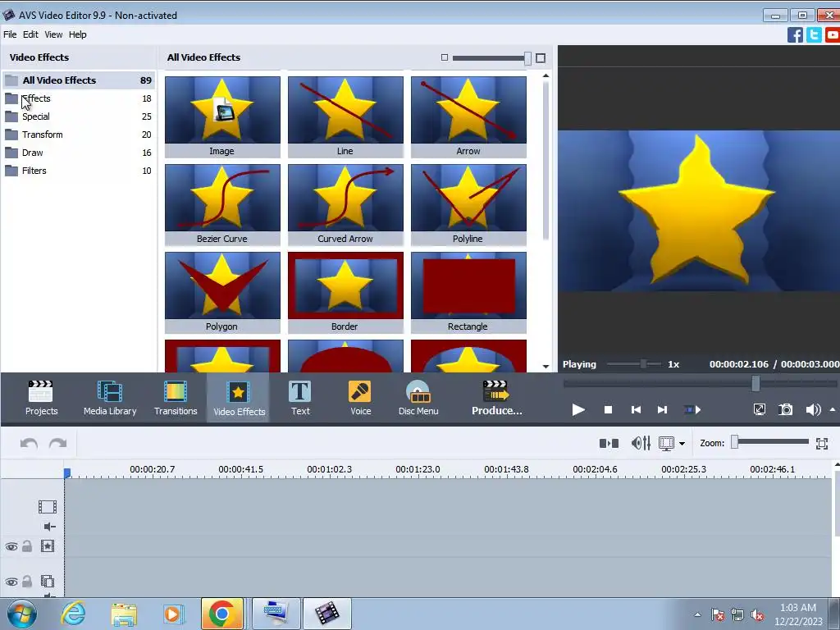Stop the preview playback
The width and height of the screenshot is (840, 630).
click(x=608, y=410)
